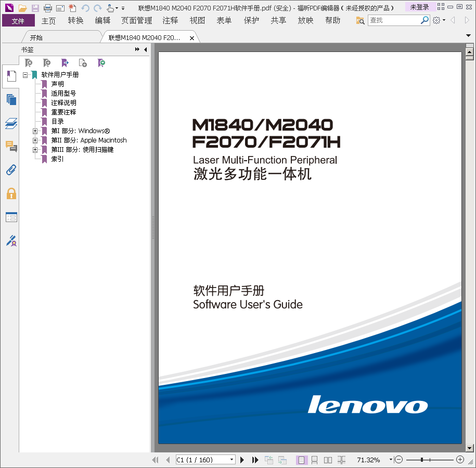Open the 文件 menu
The height and width of the screenshot is (468, 476).
(18, 21)
